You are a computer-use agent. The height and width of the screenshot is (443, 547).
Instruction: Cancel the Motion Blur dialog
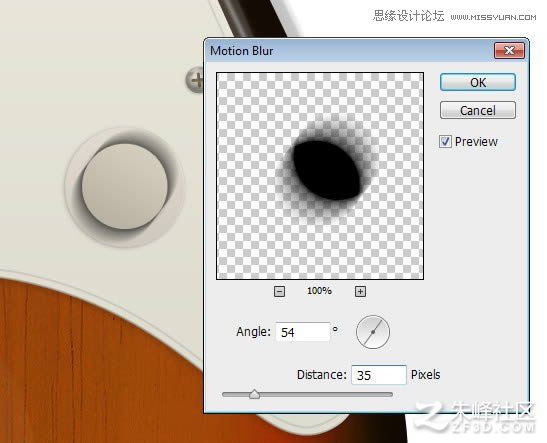(x=478, y=111)
